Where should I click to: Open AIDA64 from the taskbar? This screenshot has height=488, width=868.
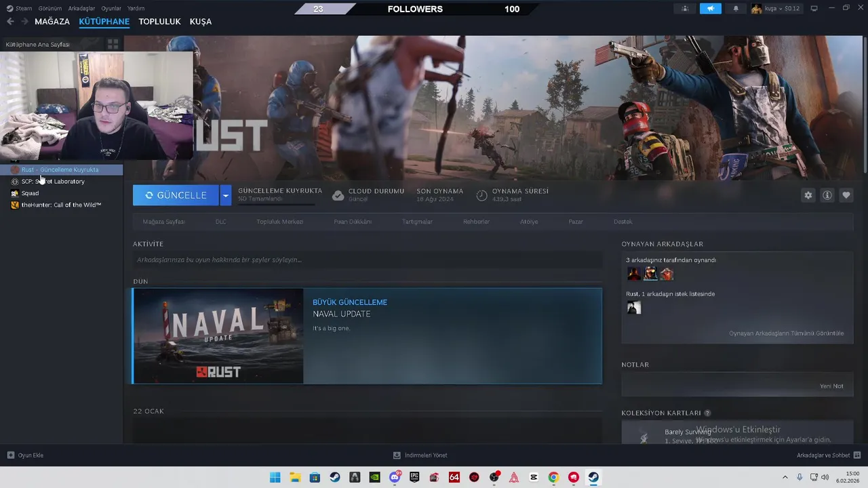pos(454,477)
